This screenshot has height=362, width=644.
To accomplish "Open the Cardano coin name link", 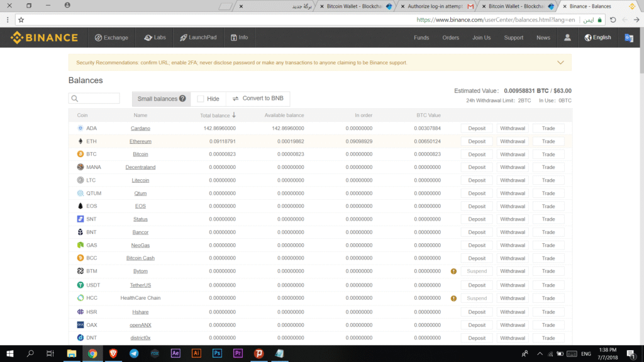I will coord(140,128).
